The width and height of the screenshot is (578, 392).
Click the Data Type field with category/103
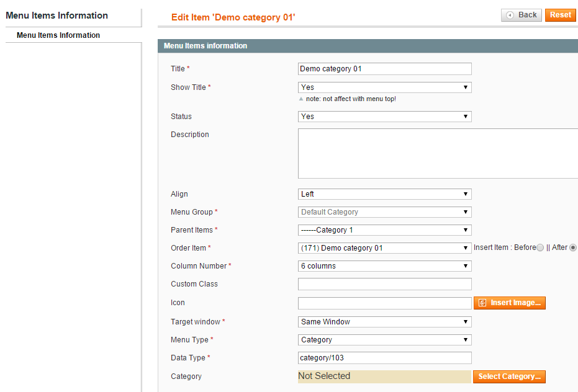coord(384,358)
